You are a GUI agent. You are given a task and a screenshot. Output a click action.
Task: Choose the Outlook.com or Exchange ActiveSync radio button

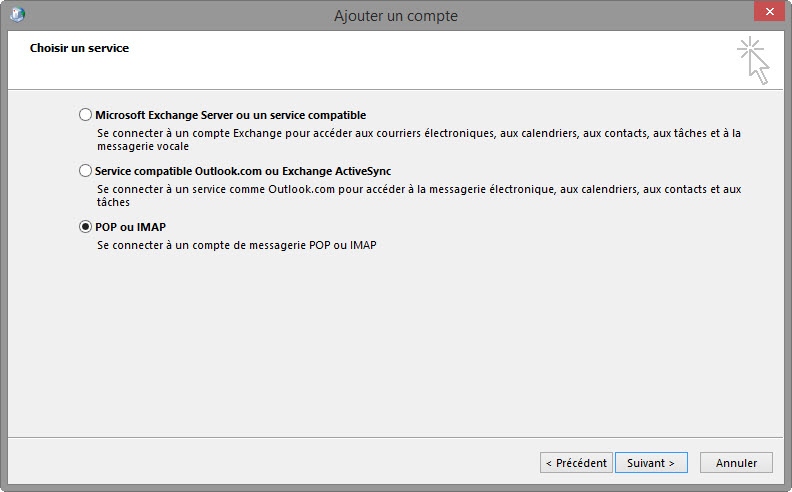pyautogui.click(x=85, y=171)
